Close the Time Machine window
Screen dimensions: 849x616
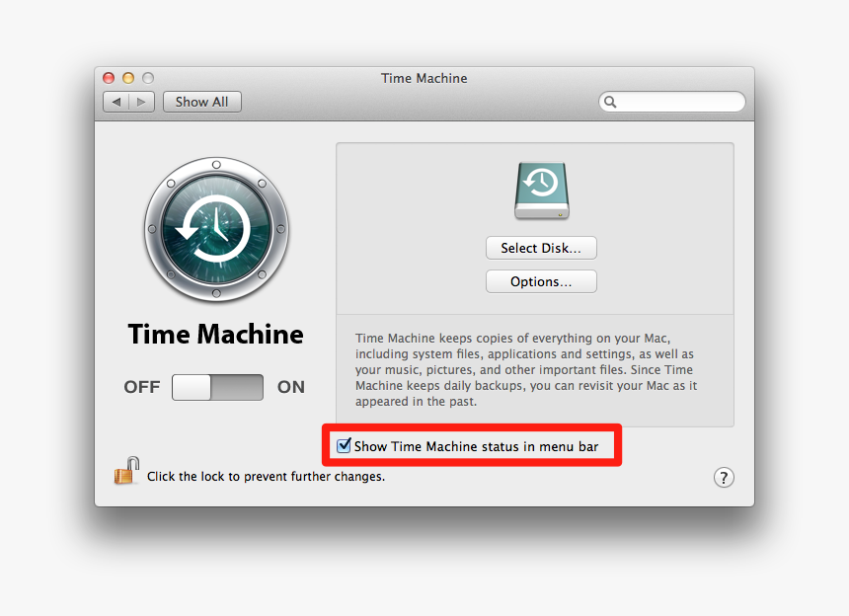tap(109, 78)
